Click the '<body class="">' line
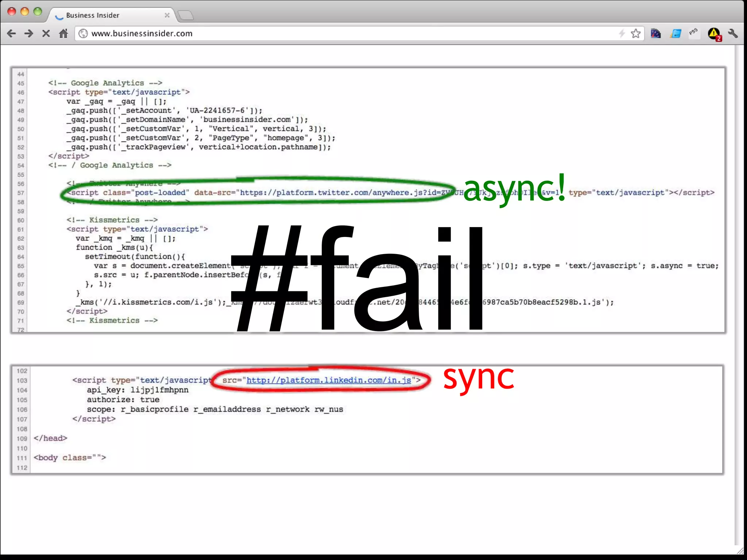Screen dimensions: 747x560 [70, 458]
